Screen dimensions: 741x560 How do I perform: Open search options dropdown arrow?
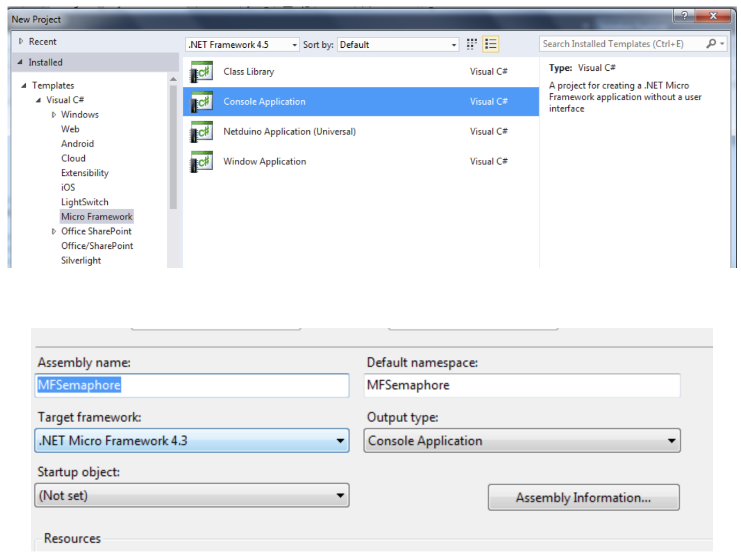tap(722, 43)
